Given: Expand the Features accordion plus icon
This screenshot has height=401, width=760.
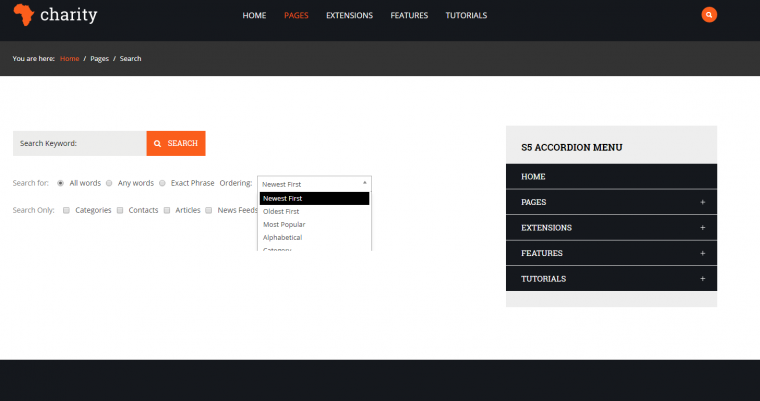Looking at the screenshot, I should coord(702,253).
